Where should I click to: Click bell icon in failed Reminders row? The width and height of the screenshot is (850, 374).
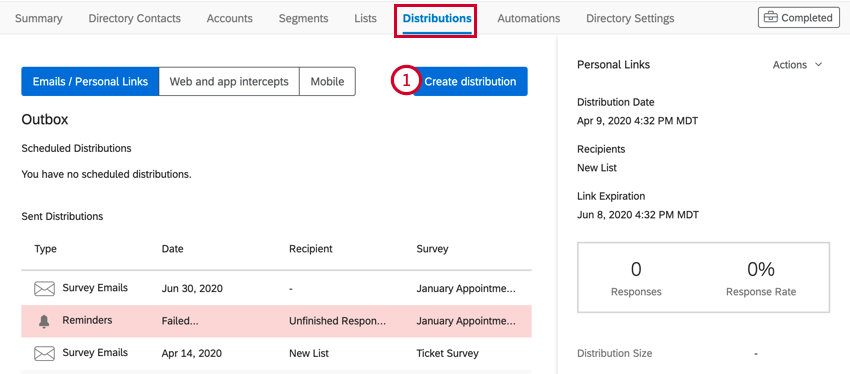coord(44,321)
